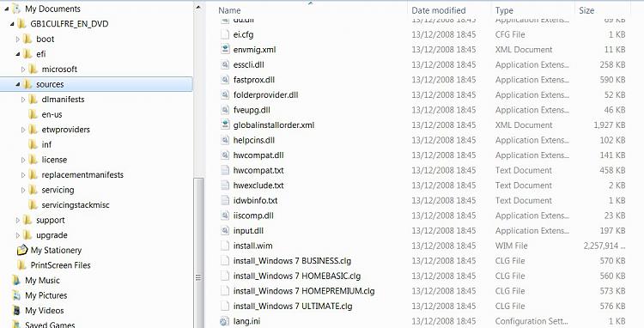Screen dimensions: 644x328
Task: Click the hwcompat.dll file icon
Action: tap(225, 155)
